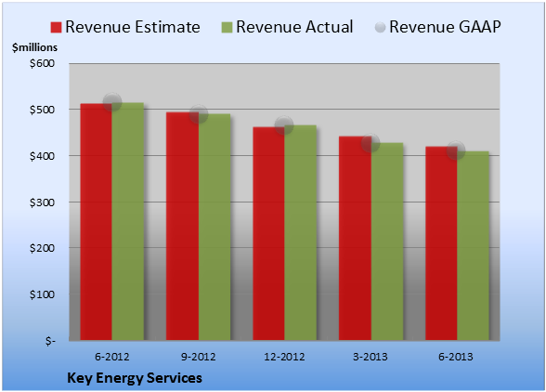The width and height of the screenshot is (546, 392).
Task: Click the GAAP circle marker for 3-2013
Action: coord(370,142)
